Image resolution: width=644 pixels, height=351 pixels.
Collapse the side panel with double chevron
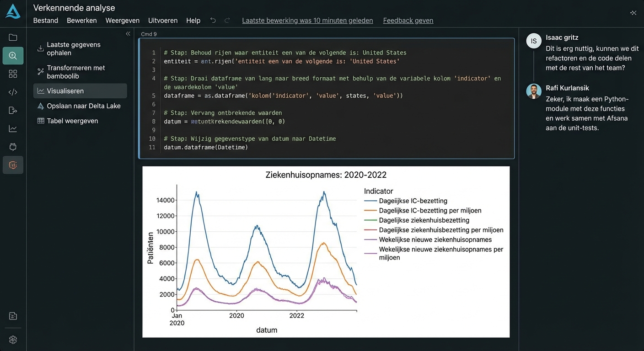(128, 34)
